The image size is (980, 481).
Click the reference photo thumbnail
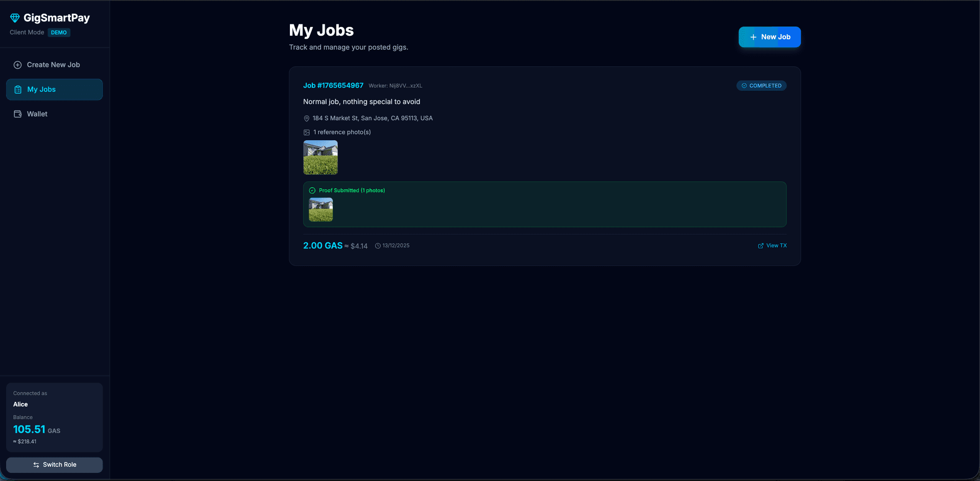[320, 157]
